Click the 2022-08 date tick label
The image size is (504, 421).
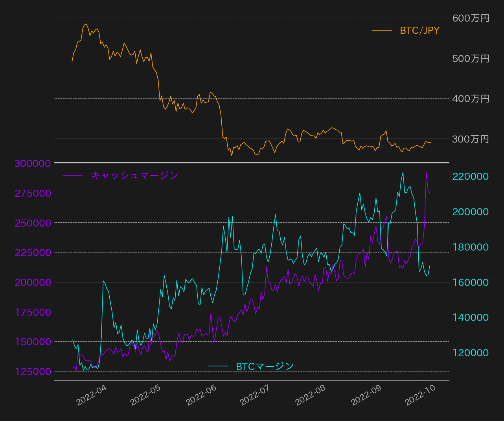(x=311, y=395)
